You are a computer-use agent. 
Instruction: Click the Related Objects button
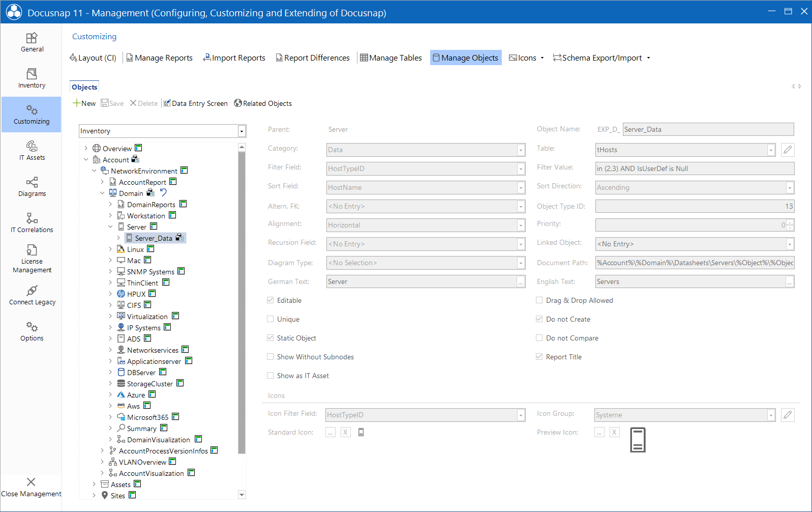(x=263, y=103)
